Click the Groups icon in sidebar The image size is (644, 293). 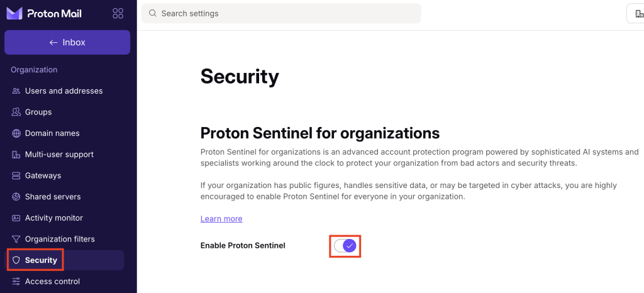(16, 112)
